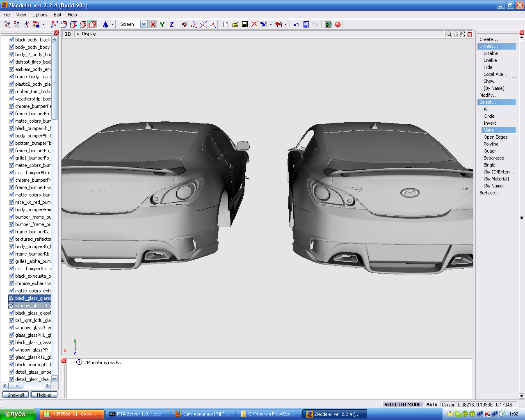Uncheck the emblem_body object checkbox
The width and height of the screenshot is (525, 420).
tap(11, 69)
